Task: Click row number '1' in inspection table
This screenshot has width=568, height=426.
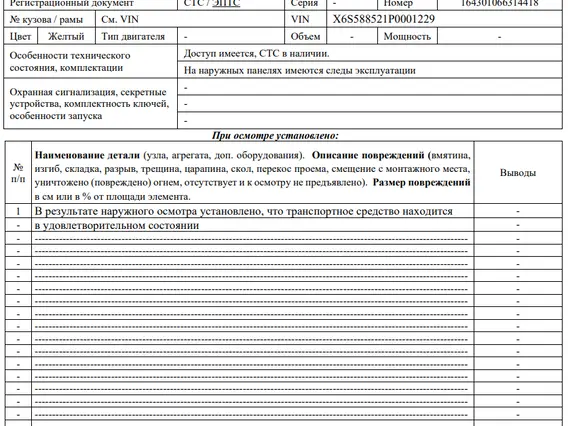Action: 18,211
